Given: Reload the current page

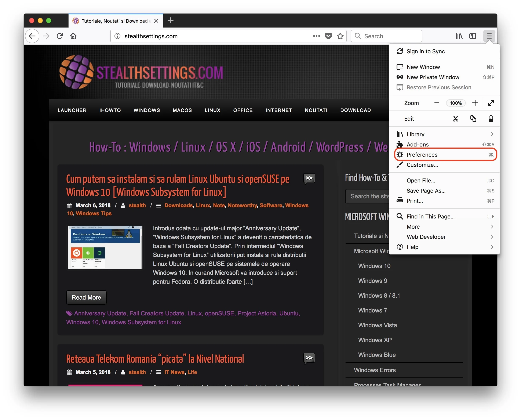Looking at the screenshot, I should [x=60, y=36].
